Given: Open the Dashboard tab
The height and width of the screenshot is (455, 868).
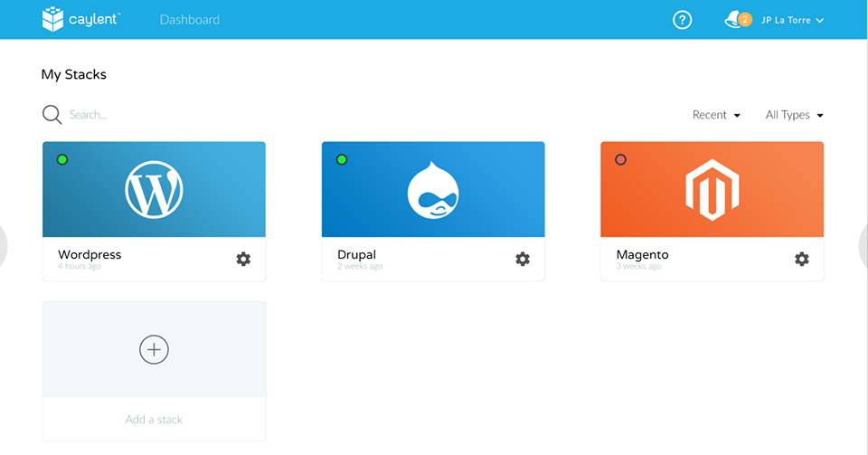Looking at the screenshot, I should (x=189, y=20).
